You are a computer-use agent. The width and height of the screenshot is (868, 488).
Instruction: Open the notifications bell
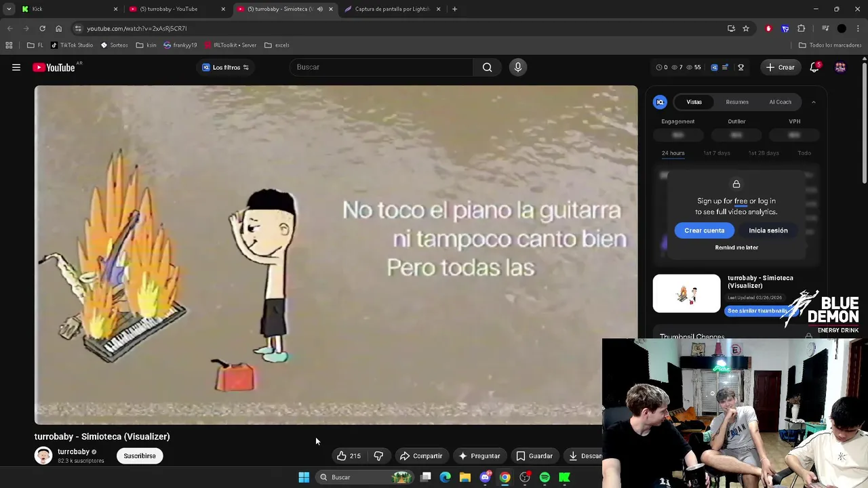814,67
